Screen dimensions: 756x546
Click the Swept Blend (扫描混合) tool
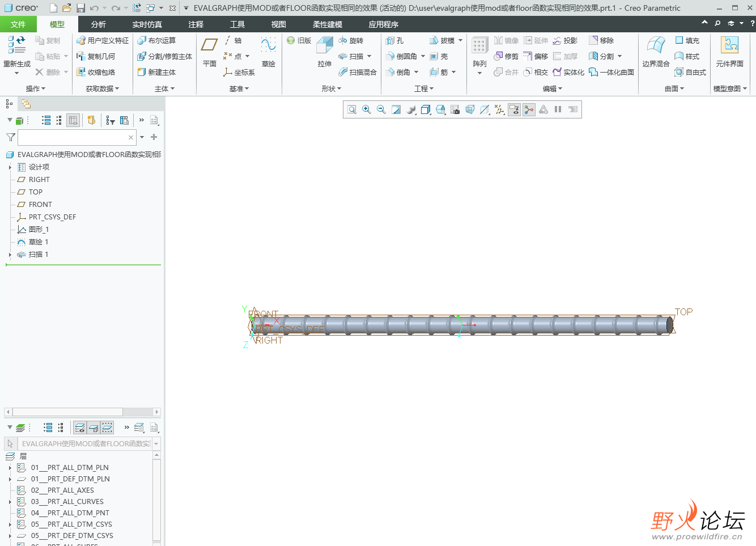(x=358, y=73)
